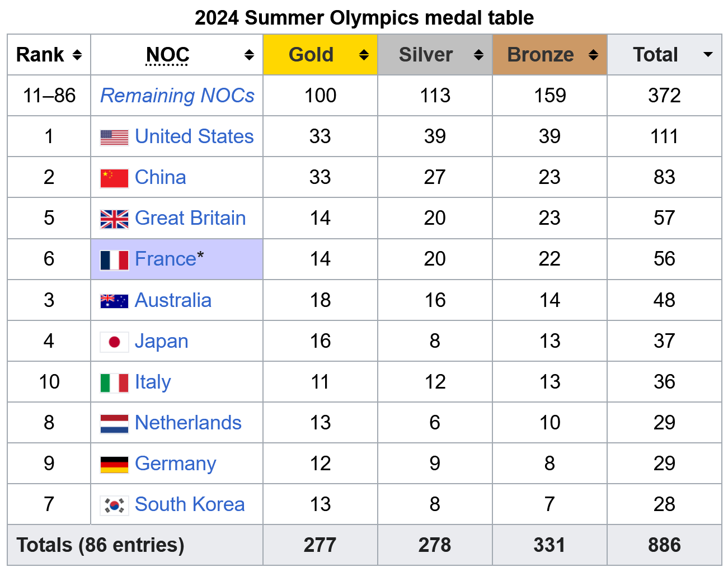
Task: Click the United States flag icon
Action: coord(114,137)
